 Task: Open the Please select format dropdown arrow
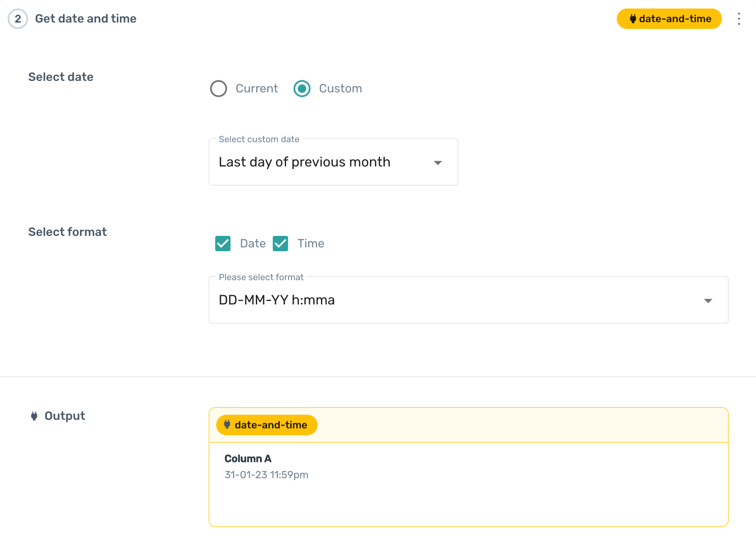708,301
